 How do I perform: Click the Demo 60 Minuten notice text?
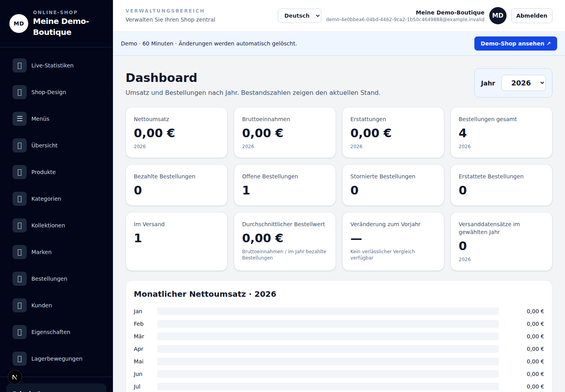click(x=209, y=44)
